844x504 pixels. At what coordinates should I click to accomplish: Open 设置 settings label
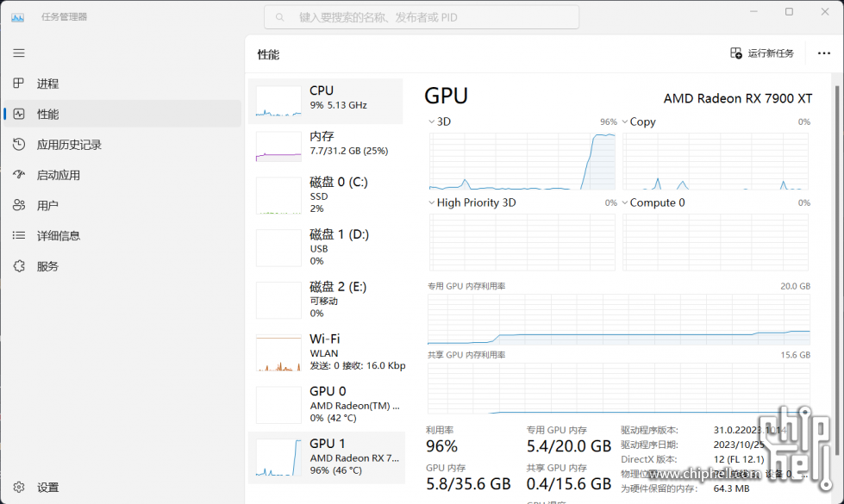(47, 488)
